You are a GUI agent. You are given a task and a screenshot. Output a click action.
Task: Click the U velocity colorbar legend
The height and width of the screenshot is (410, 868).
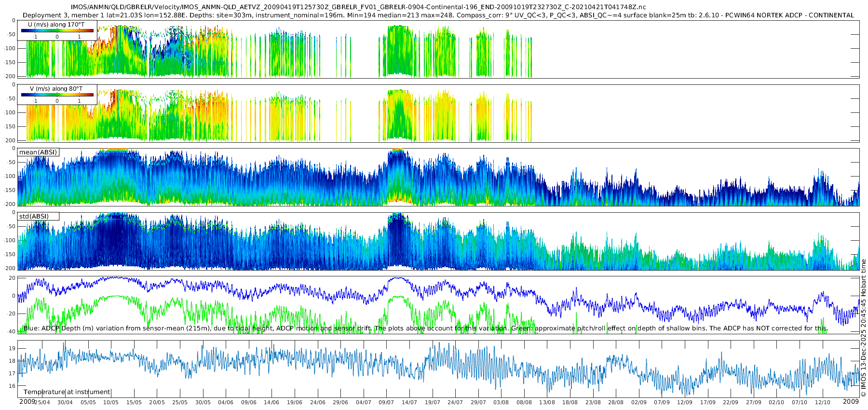(x=57, y=30)
